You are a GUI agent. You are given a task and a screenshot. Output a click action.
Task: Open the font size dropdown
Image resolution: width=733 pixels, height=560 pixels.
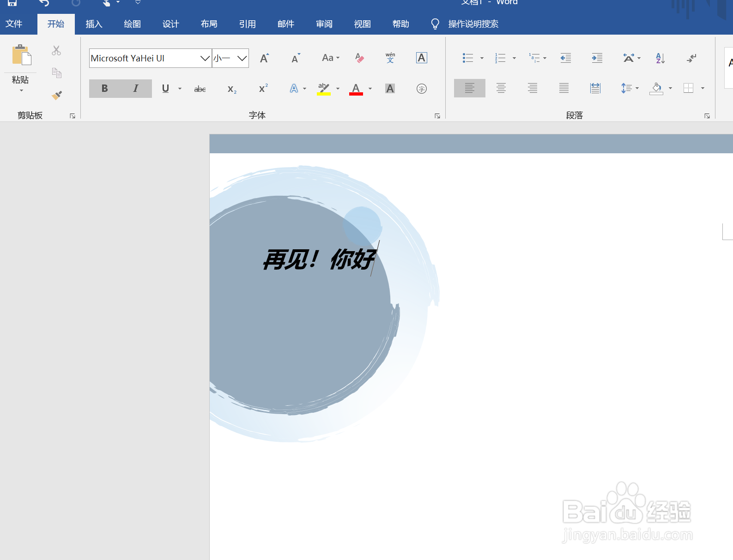[242, 58]
